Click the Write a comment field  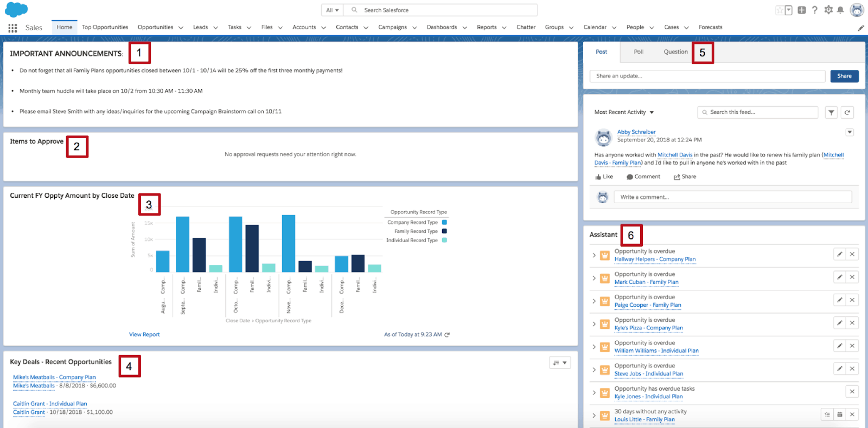point(733,197)
